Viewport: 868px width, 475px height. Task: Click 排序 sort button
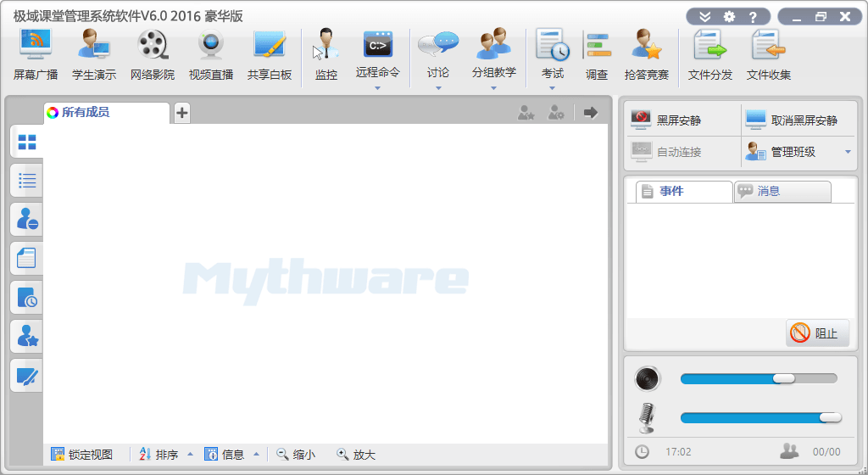click(x=159, y=455)
